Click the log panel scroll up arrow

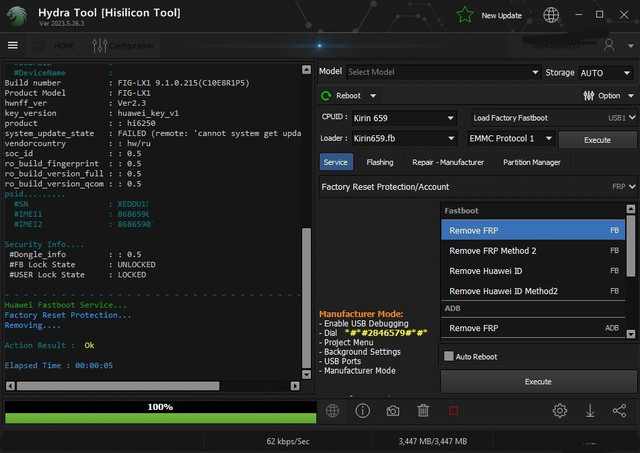[x=306, y=70]
